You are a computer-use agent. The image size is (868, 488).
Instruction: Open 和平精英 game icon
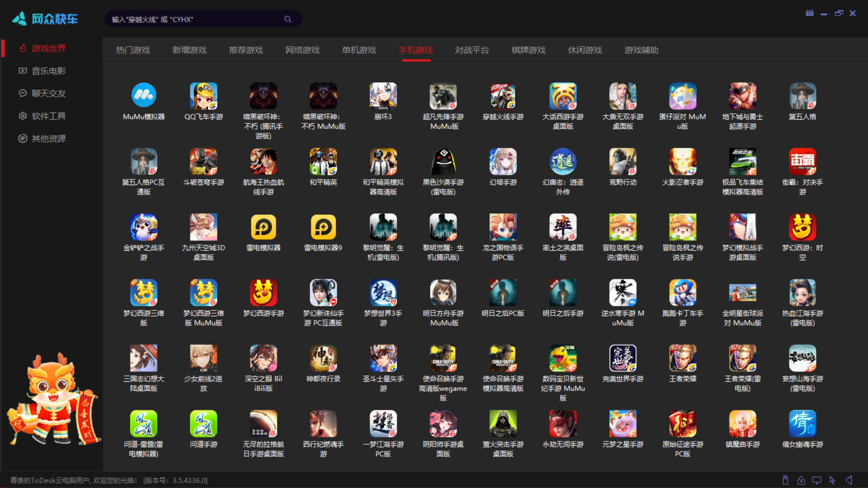pos(323,161)
